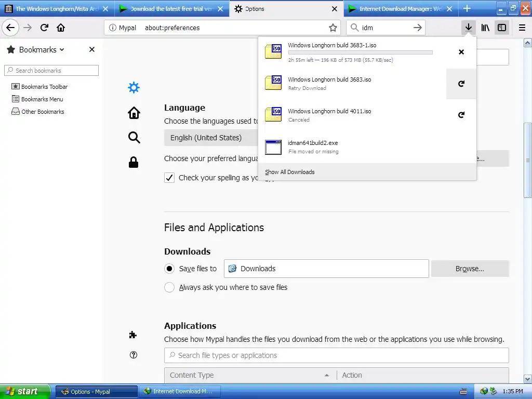Open Search preferences category
This screenshot has height=399, width=532.
pyautogui.click(x=134, y=137)
